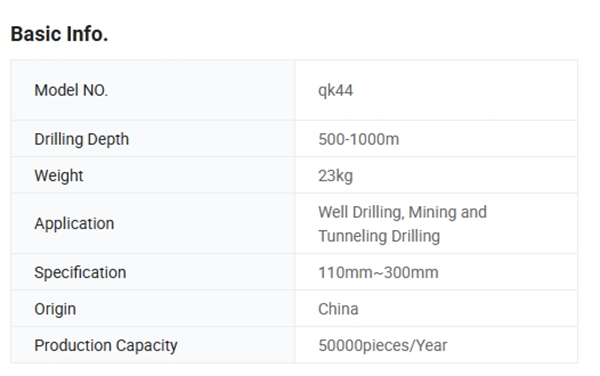
Task: Click the Tunneling Drilling text line
Action: [379, 236]
